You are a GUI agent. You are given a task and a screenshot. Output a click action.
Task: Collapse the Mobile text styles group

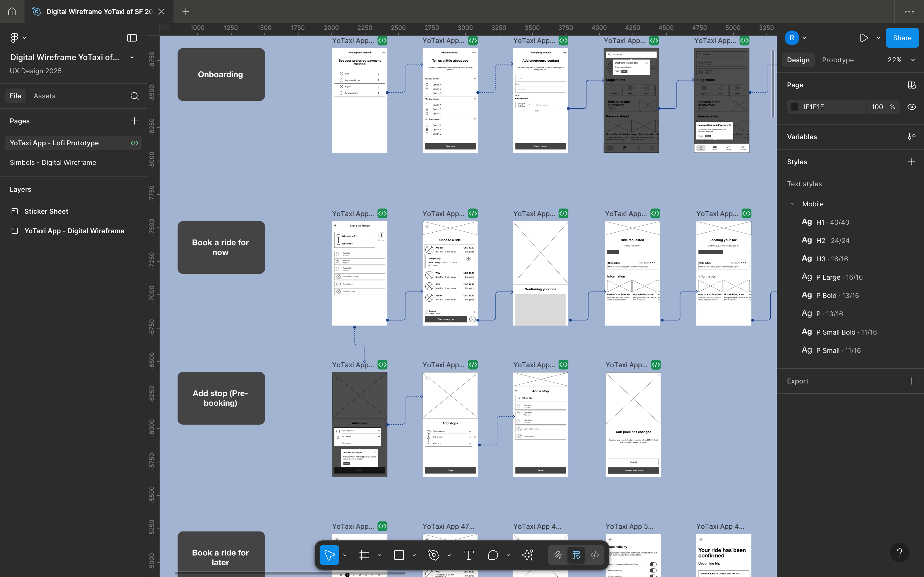[x=793, y=204]
